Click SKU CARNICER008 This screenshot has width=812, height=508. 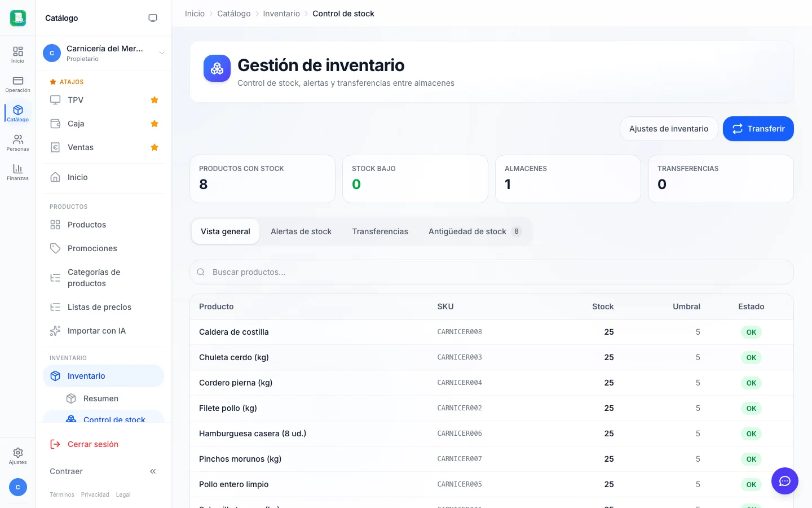click(x=460, y=332)
